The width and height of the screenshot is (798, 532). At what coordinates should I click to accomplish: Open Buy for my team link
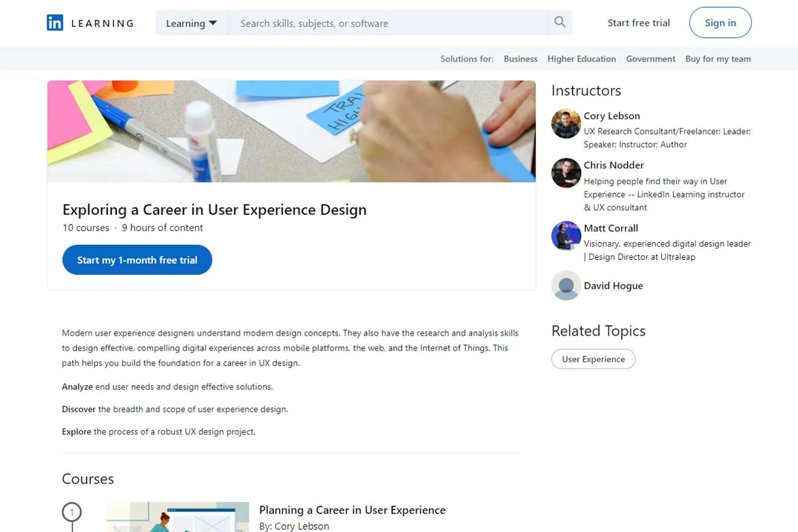coord(718,59)
